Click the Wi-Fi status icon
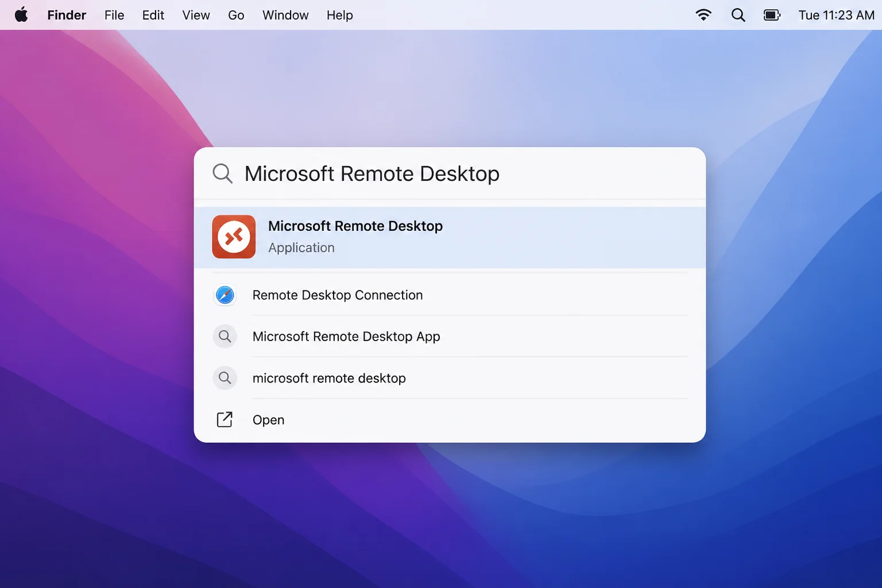This screenshot has width=882, height=588. [x=703, y=15]
